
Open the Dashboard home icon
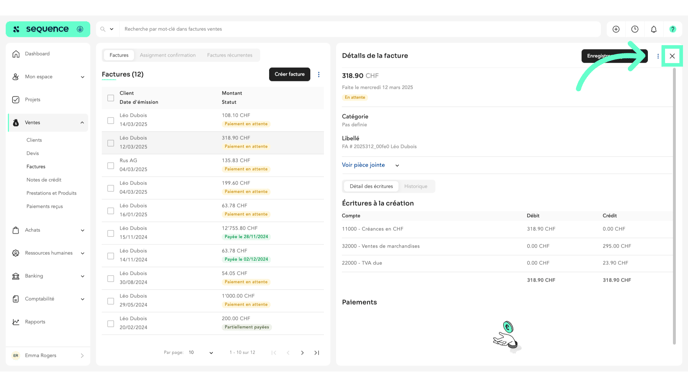click(16, 54)
